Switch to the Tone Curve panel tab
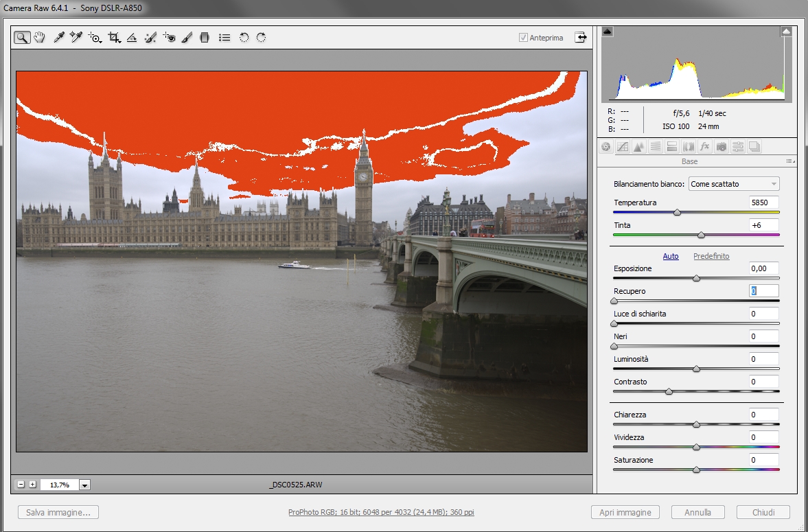The width and height of the screenshot is (808, 532). [x=623, y=147]
